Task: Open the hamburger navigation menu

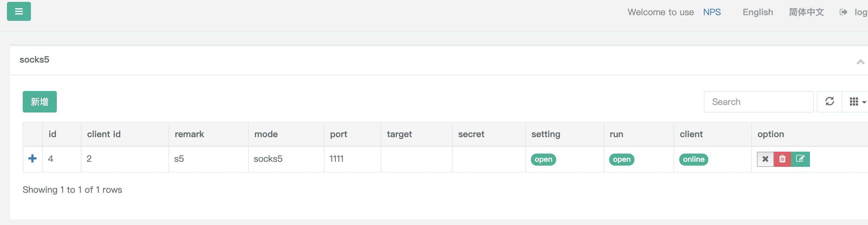Action: point(19,11)
